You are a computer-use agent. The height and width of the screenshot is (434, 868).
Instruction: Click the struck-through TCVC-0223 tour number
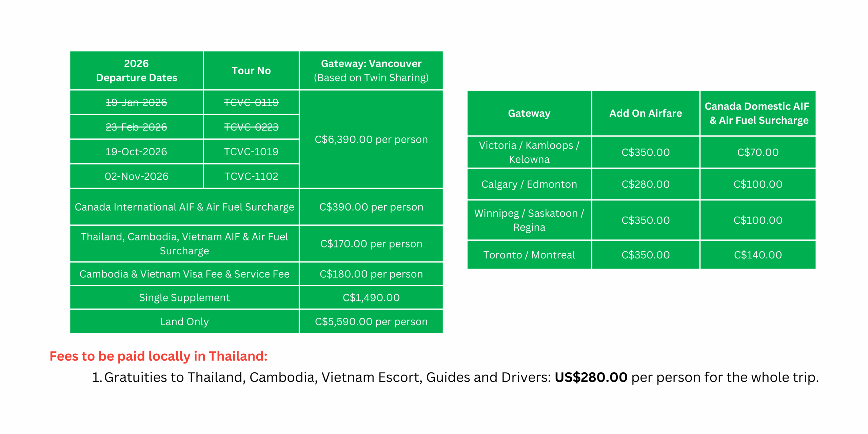click(251, 127)
